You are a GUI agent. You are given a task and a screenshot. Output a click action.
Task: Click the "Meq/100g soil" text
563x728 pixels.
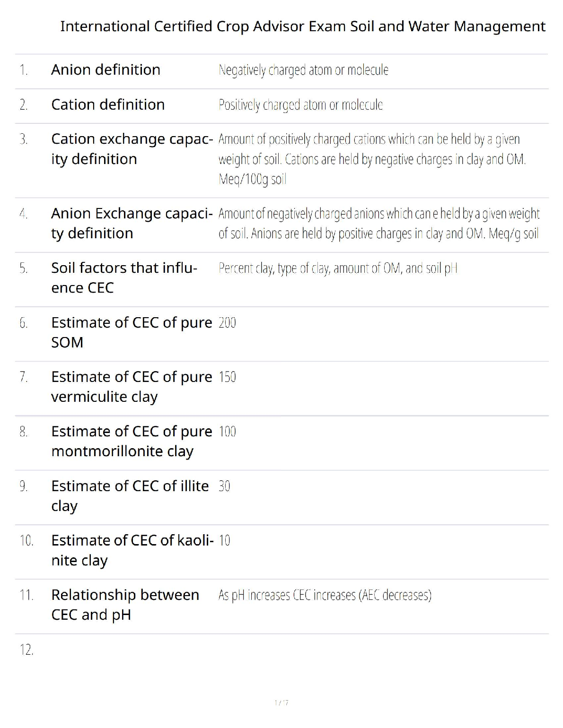coord(253,180)
